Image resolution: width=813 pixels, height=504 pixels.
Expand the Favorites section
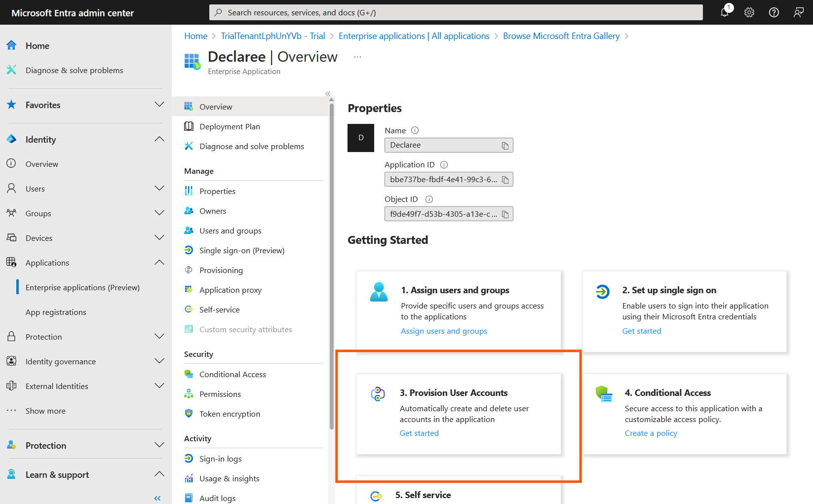coord(159,105)
